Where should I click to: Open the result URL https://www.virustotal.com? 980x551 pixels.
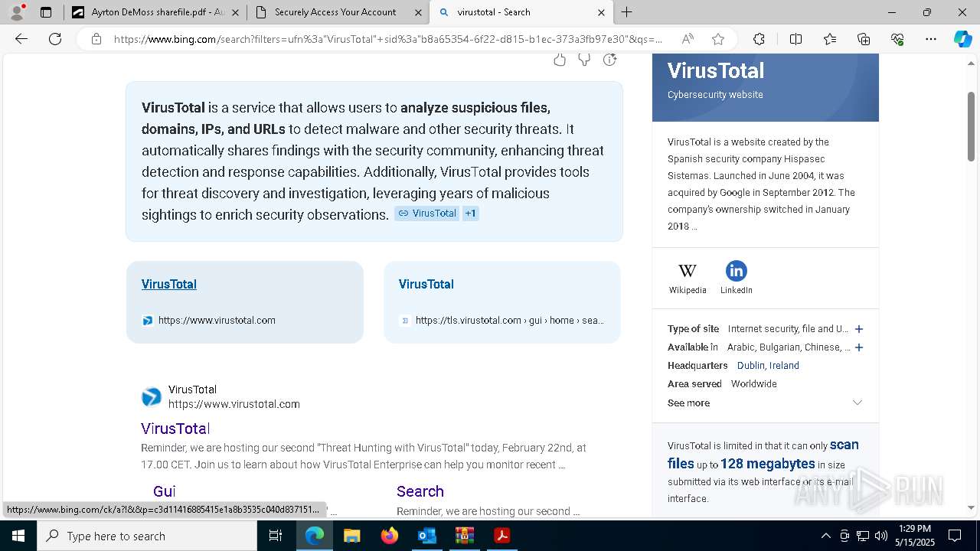click(234, 404)
